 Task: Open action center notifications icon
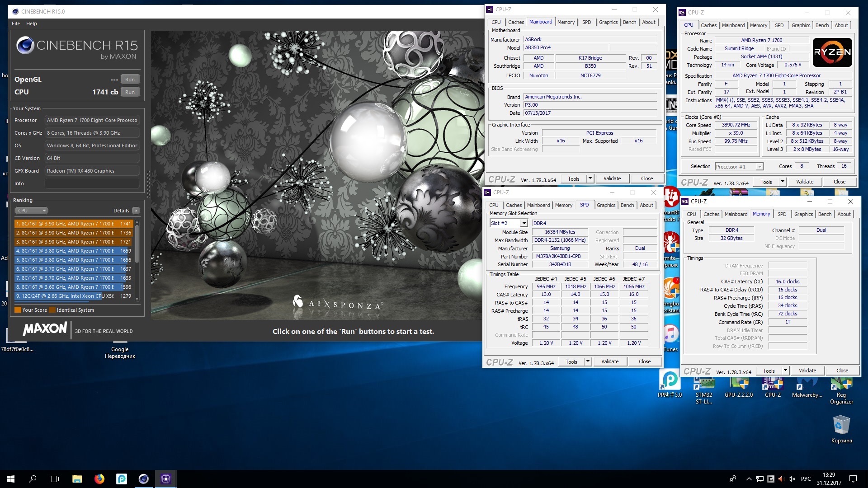tap(853, 479)
